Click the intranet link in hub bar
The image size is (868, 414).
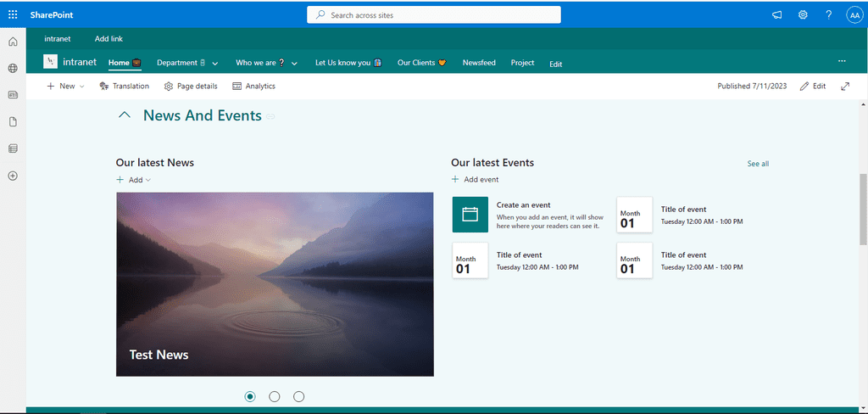pos(58,39)
